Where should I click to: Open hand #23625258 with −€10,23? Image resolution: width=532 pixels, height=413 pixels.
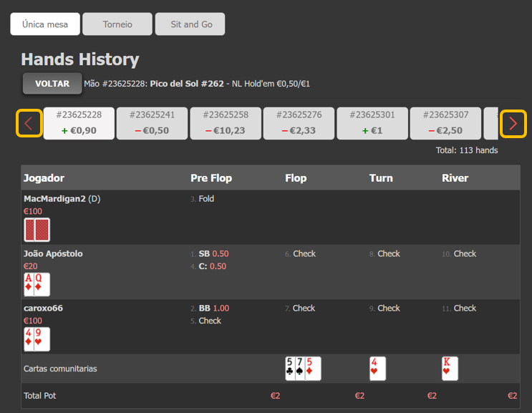point(225,123)
